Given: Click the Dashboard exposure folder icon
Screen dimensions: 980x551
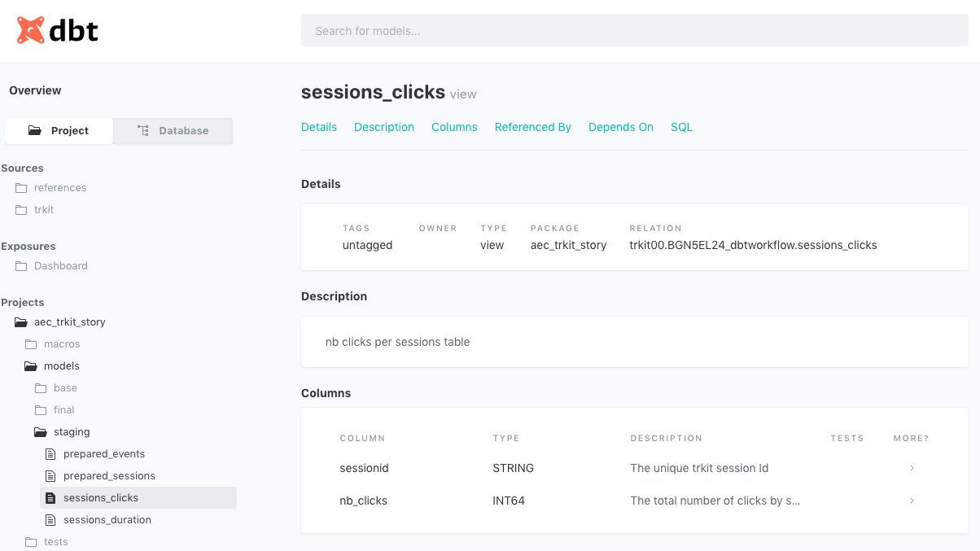Looking at the screenshot, I should point(21,266).
